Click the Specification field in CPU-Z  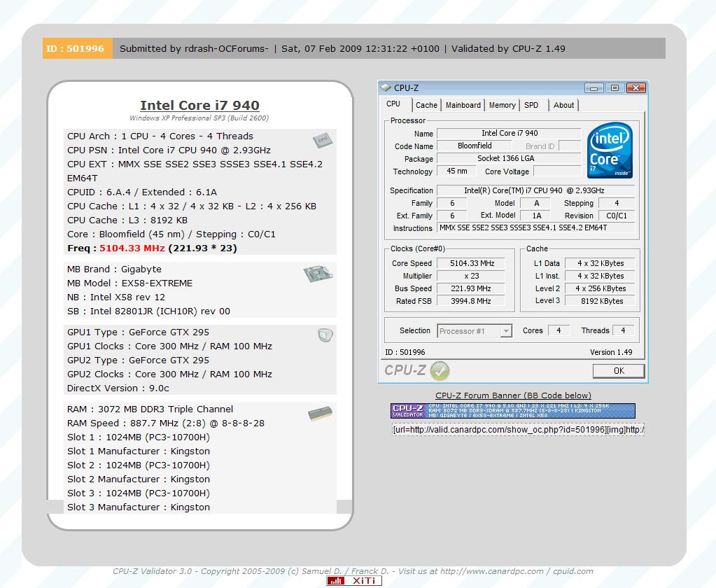point(536,190)
